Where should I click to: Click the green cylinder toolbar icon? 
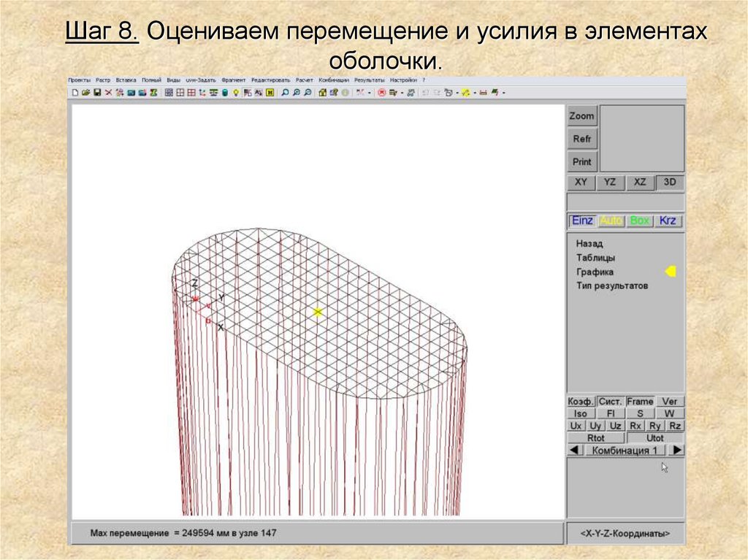[x=225, y=93]
